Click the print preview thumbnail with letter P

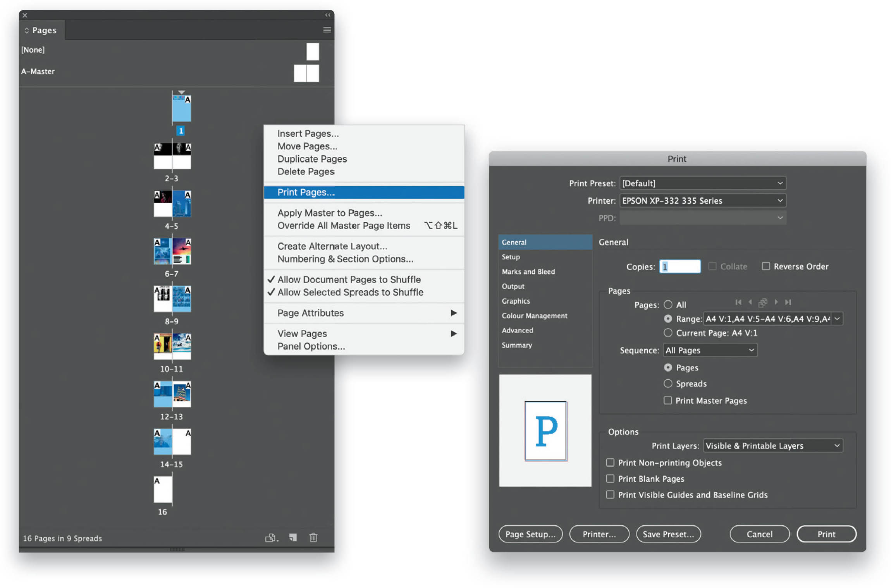pos(545,430)
